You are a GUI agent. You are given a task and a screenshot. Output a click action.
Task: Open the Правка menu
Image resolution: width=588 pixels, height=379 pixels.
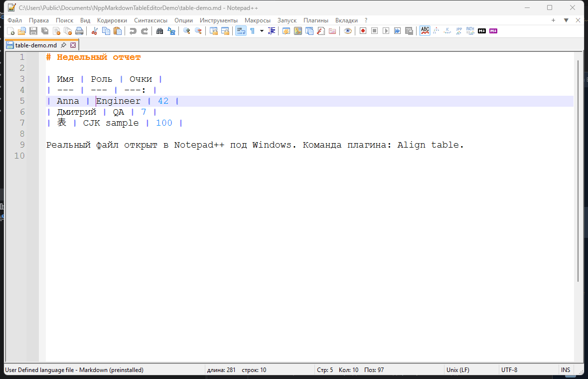tap(39, 20)
